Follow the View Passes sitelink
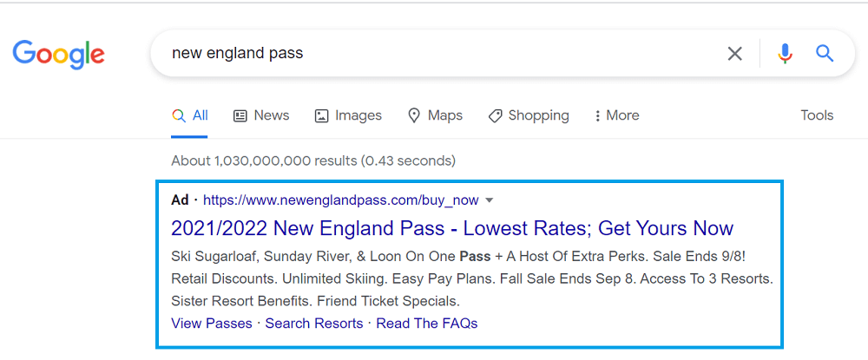 (212, 324)
